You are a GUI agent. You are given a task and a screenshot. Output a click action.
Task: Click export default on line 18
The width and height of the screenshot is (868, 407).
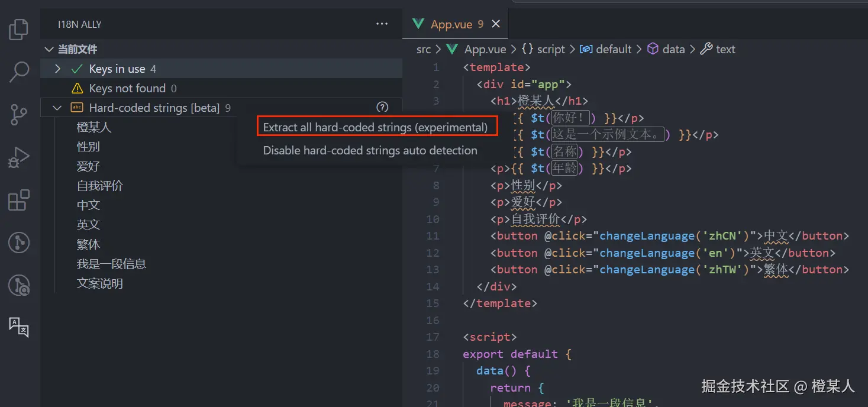[x=510, y=354]
